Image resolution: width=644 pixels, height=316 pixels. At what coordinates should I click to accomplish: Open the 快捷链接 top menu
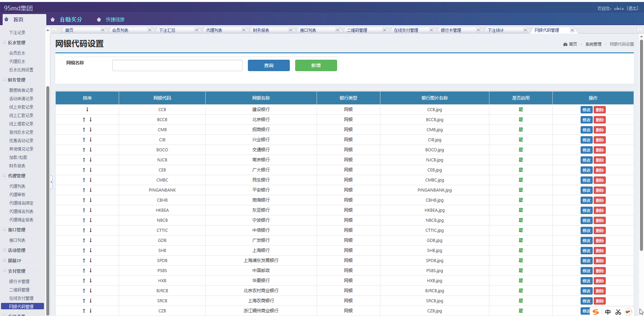[115, 20]
